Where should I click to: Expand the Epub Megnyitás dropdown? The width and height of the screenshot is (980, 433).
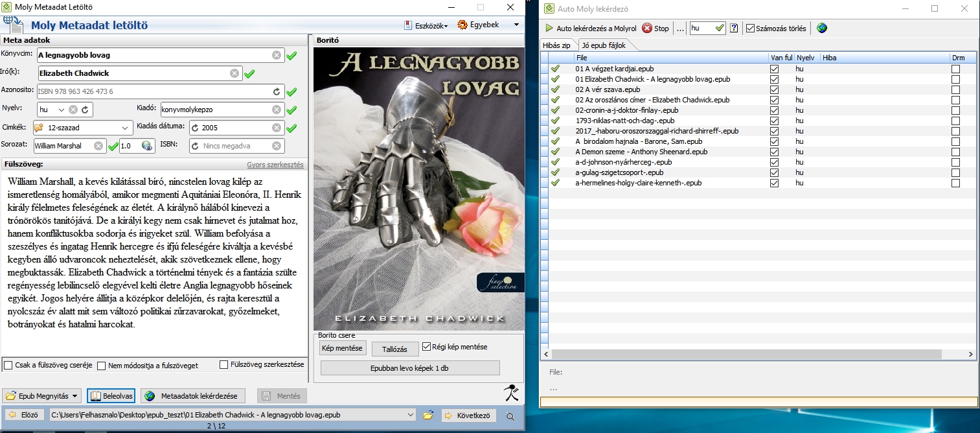(x=76, y=395)
